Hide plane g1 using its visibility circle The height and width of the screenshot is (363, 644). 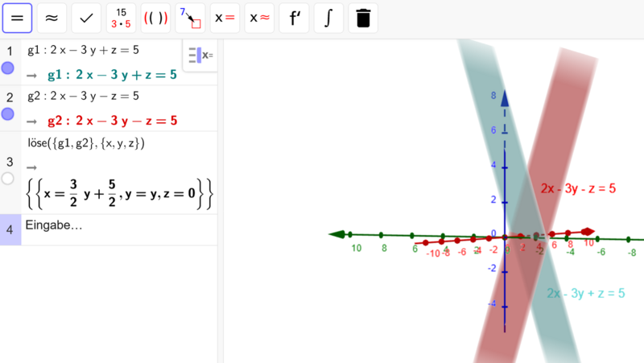(x=8, y=68)
